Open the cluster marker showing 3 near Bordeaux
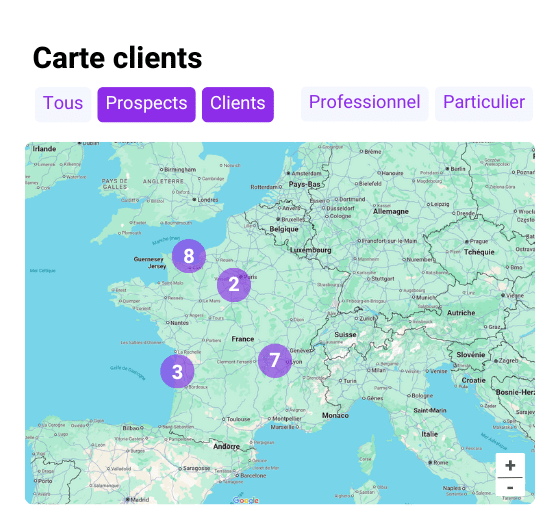The image size is (560, 530). (x=177, y=371)
